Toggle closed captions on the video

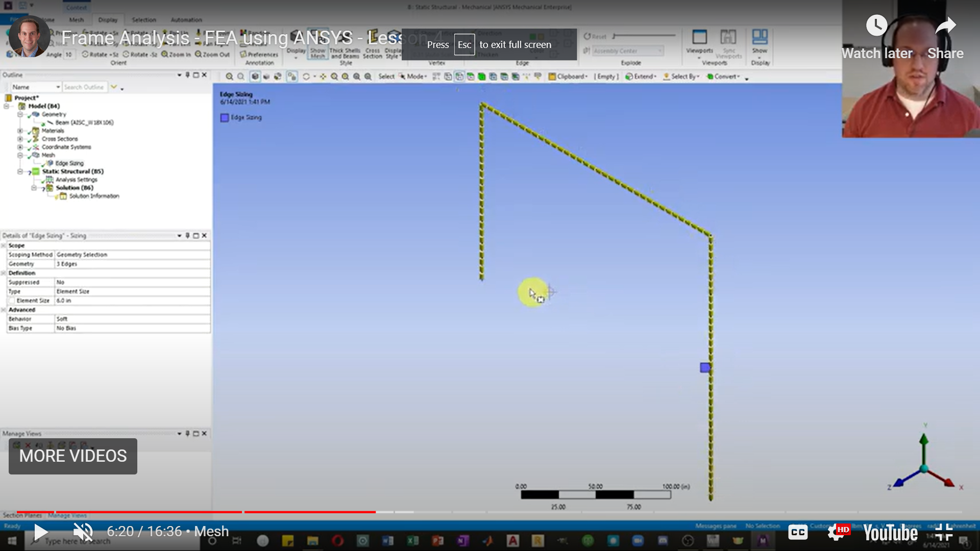pos(798,533)
